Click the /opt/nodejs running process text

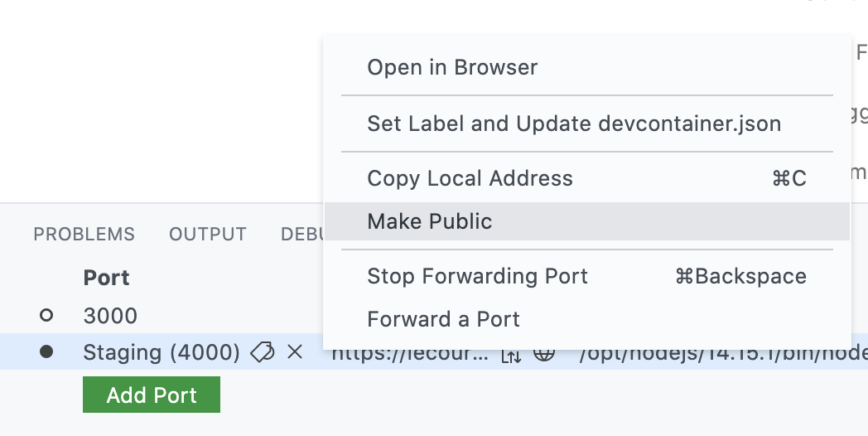(x=723, y=355)
